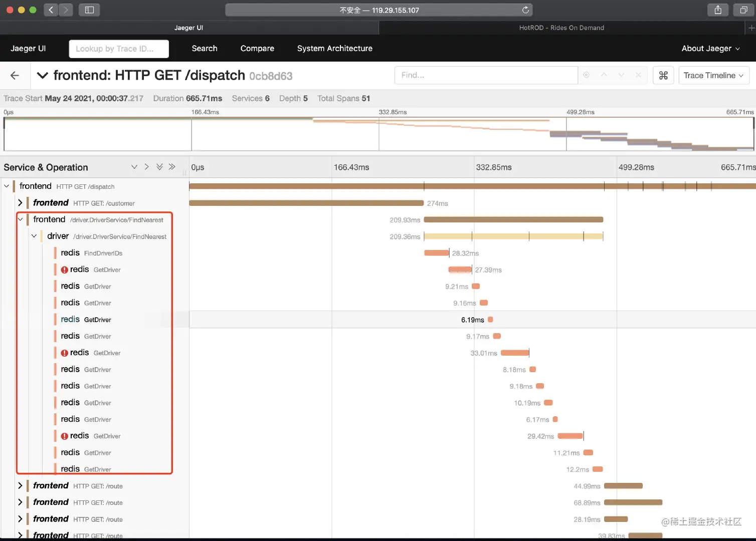Click the redis FindDriverIDs 28.32ms bar

[x=437, y=253]
